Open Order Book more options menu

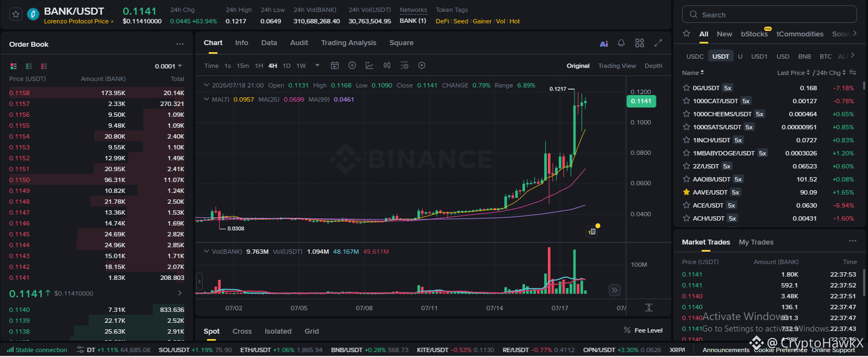pyautogui.click(x=180, y=44)
